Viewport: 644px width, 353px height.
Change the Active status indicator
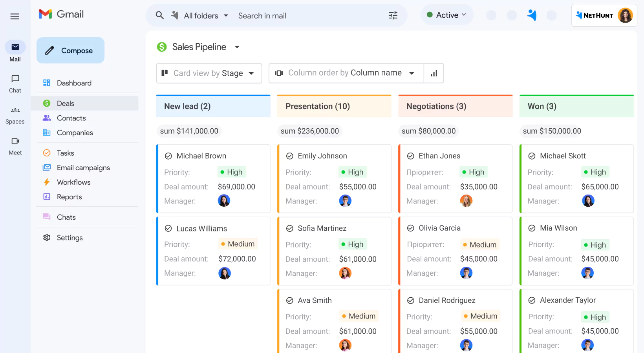coord(447,15)
